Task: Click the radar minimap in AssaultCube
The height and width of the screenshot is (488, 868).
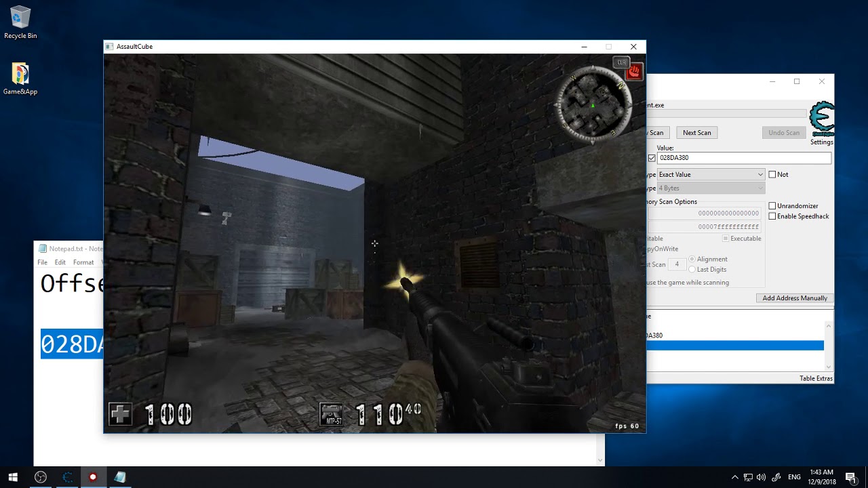Action: [x=593, y=105]
